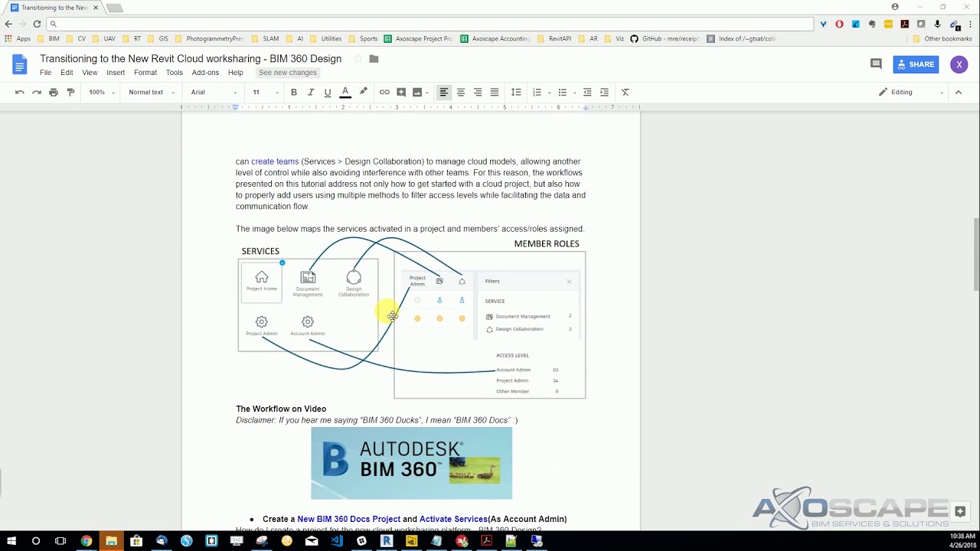Go back in browser history
The image size is (980, 551).
[8, 24]
